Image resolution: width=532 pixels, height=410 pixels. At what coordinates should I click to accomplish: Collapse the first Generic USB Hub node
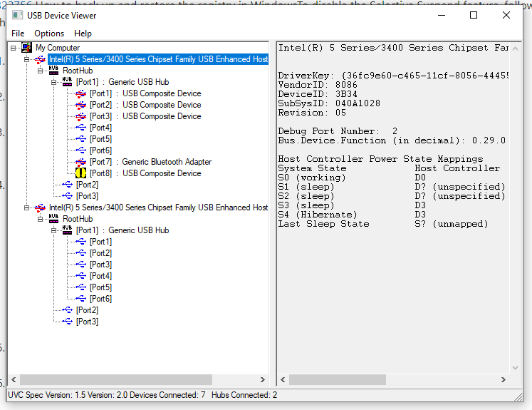coord(54,82)
